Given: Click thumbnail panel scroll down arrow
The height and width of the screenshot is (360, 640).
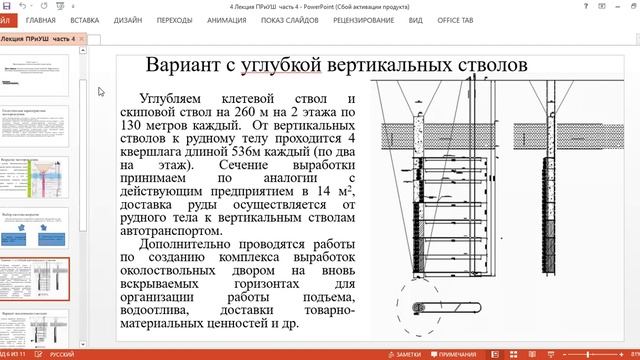Looking at the screenshot, I should pos(83,344).
